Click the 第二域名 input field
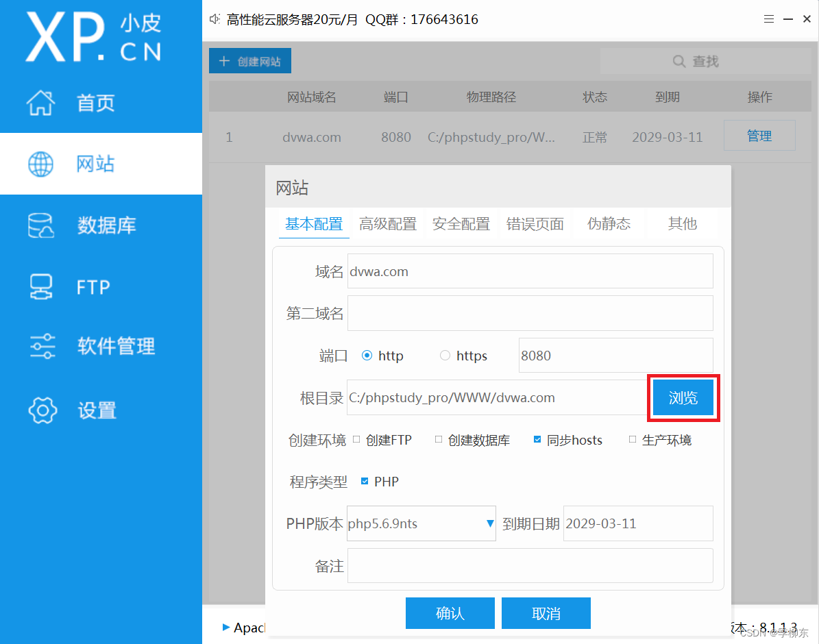This screenshot has height=644, width=819. [530, 313]
